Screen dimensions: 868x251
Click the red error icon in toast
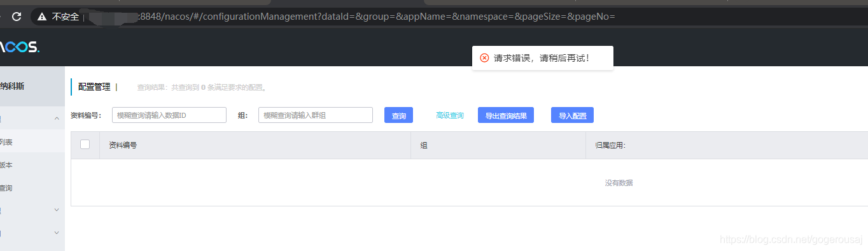click(x=484, y=58)
